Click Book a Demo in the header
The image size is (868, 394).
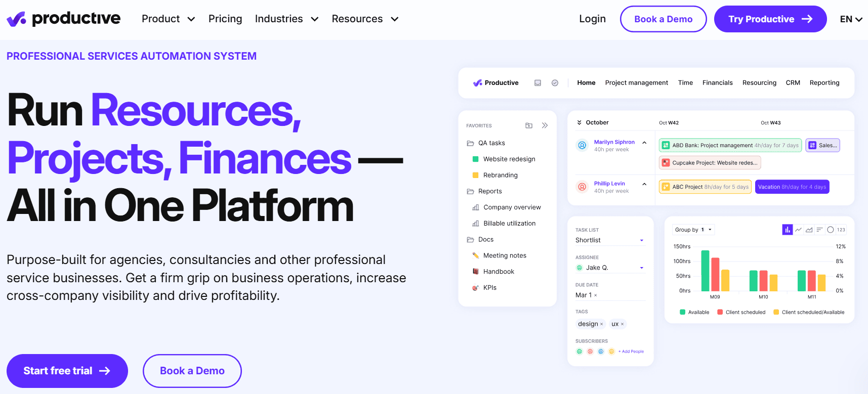click(663, 19)
